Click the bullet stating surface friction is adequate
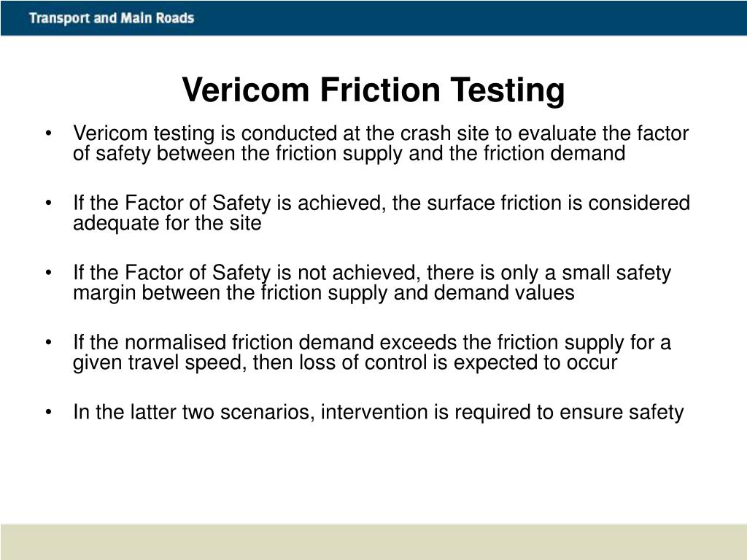Screen dimensions: 747x560 click(x=381, y=213)
